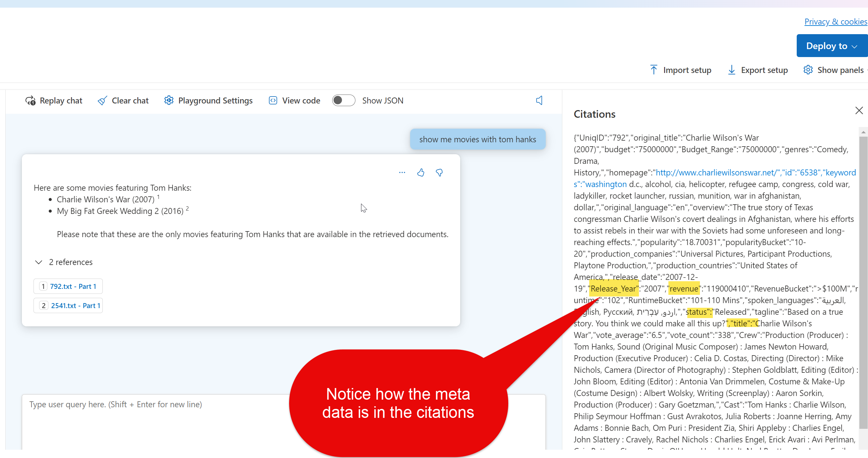Click the Export setup download icon

click(731, 70)
